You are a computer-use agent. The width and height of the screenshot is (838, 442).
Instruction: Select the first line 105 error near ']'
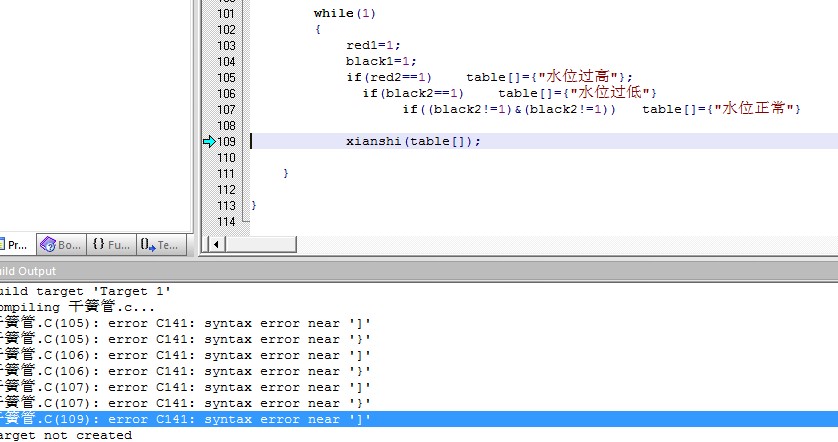point(184,323)
